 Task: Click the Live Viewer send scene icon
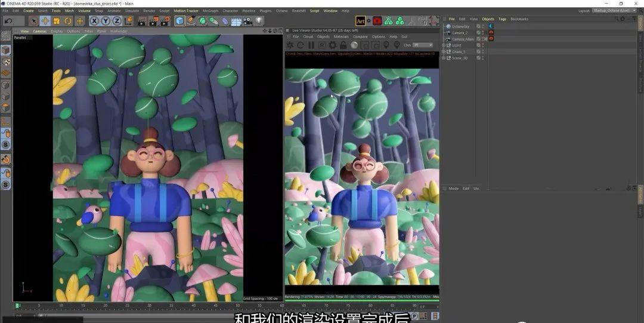[290, 45]
